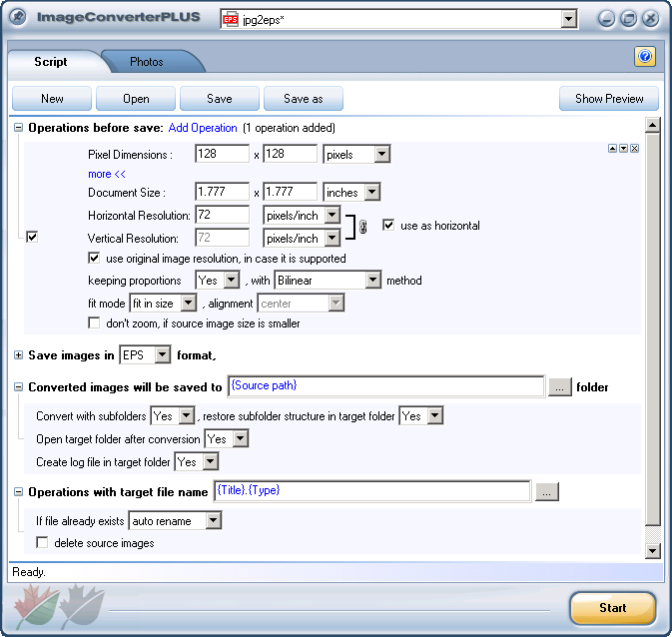Click the Add Operation link
The height and width of the screenshot is (637, 672).
[x=203, y=128]
